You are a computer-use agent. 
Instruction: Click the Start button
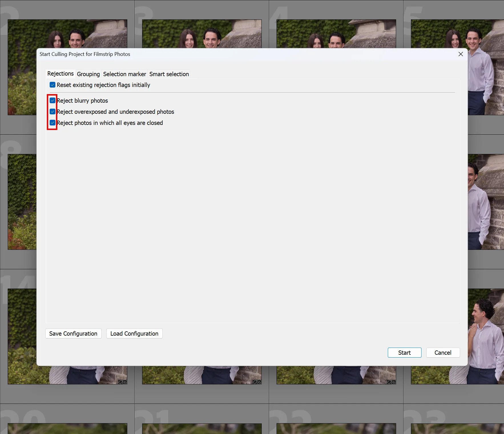404,352
